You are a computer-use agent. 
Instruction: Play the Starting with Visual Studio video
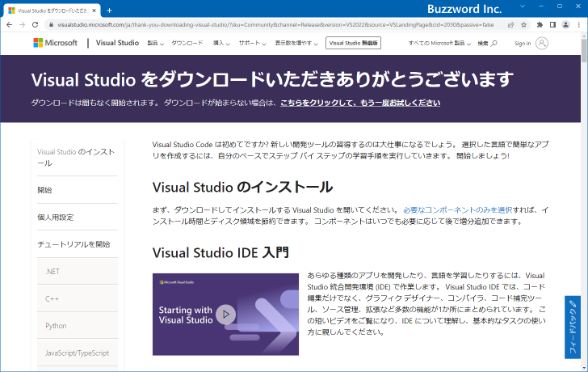tap(226, 315)
